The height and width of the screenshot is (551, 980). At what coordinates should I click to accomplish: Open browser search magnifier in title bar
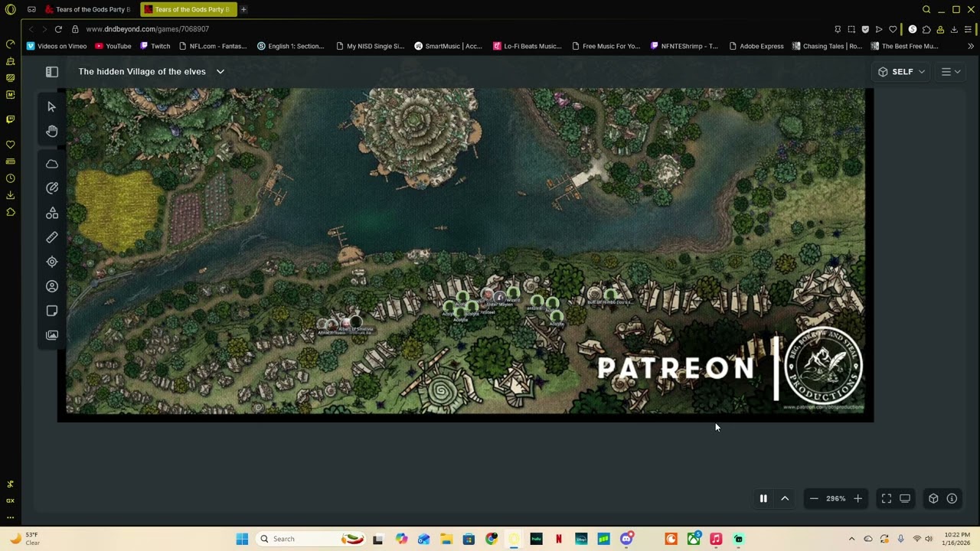coord(926,9)
